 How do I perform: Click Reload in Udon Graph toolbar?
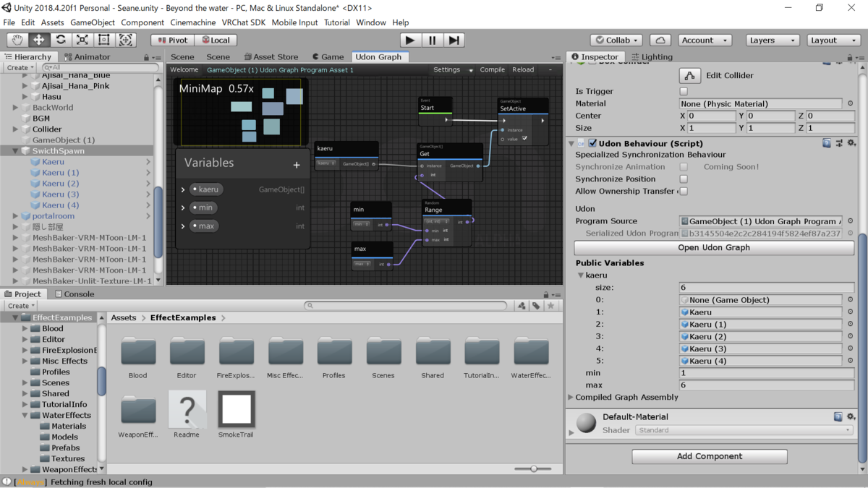(x=523, y=69)
